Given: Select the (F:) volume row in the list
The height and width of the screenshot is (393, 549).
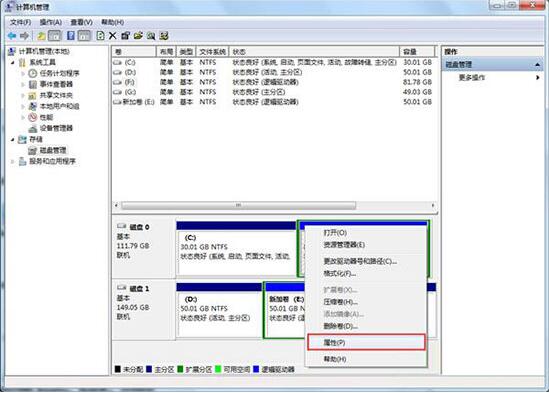Looking at the screenshot, I should pos(273,82).
